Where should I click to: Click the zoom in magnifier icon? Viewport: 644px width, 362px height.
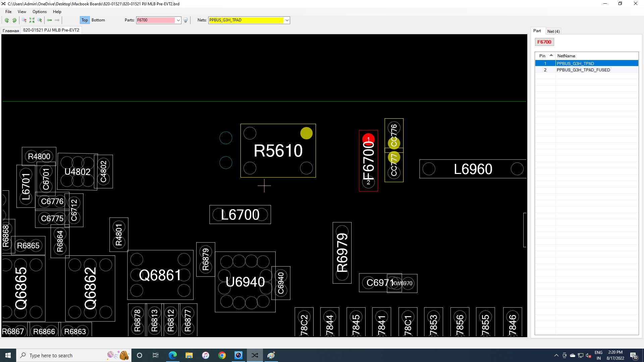pyautogui.click(x=40, y=20)
